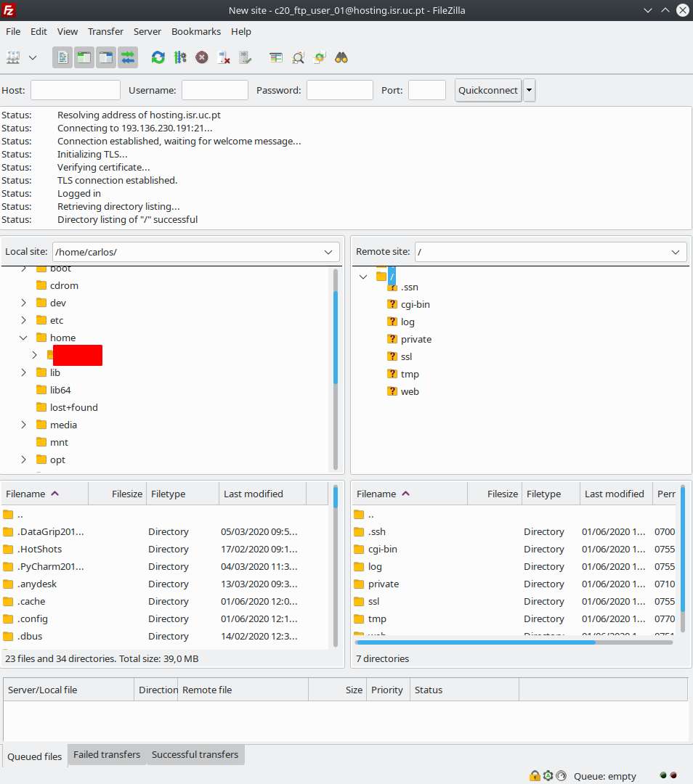
Task: Select cgi-bin in the remote site tree
Action: click(x=415, y=304)
